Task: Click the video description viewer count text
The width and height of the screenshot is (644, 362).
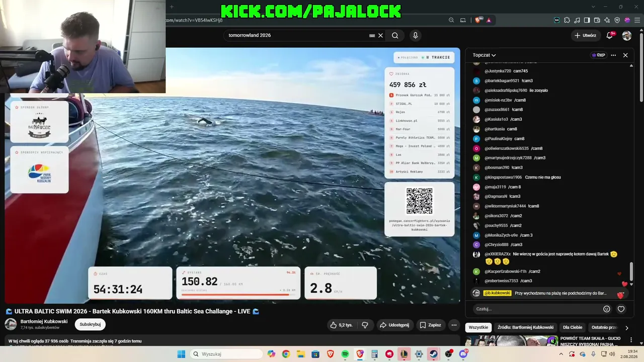Action: point(38,341)
